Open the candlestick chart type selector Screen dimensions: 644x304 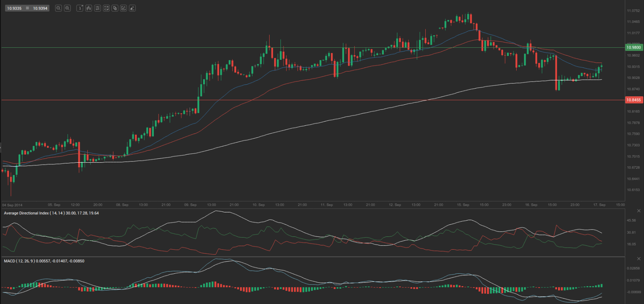(89, 8)
